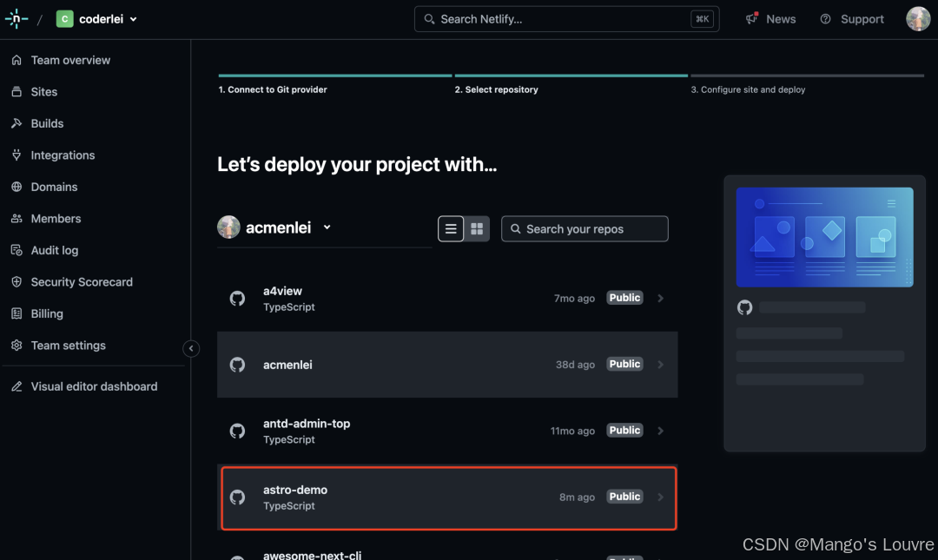Focus the Search your repos field
The image size is (938, 560).
585,228
